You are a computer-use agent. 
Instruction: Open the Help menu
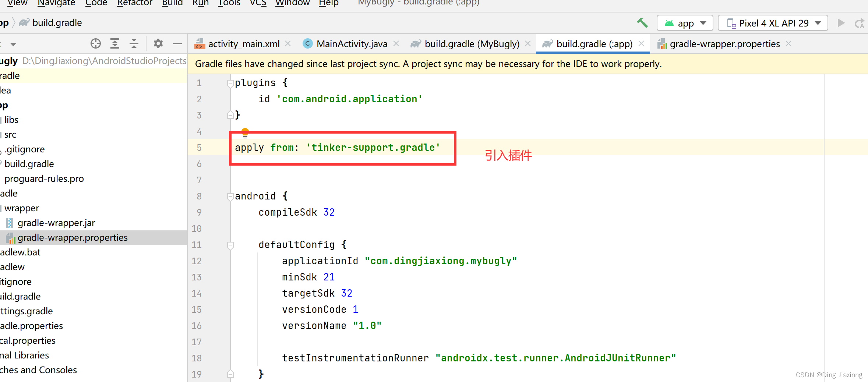pos(328,3)
